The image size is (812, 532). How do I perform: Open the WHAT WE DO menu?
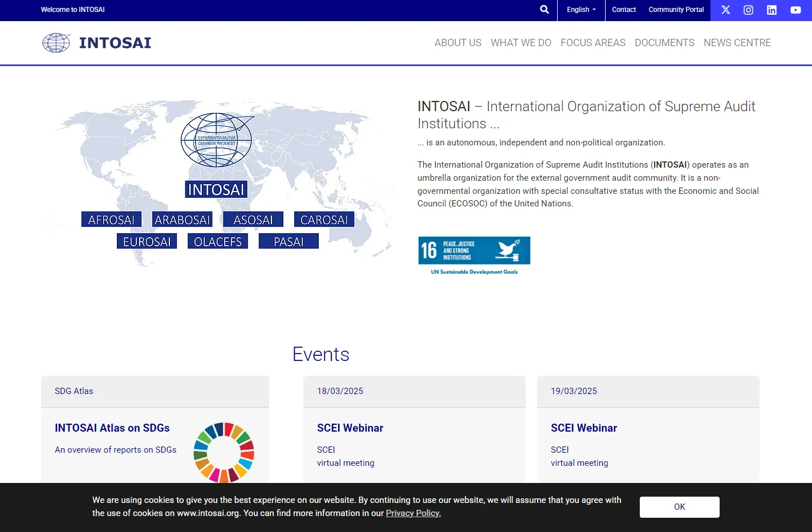pos(521,43)
